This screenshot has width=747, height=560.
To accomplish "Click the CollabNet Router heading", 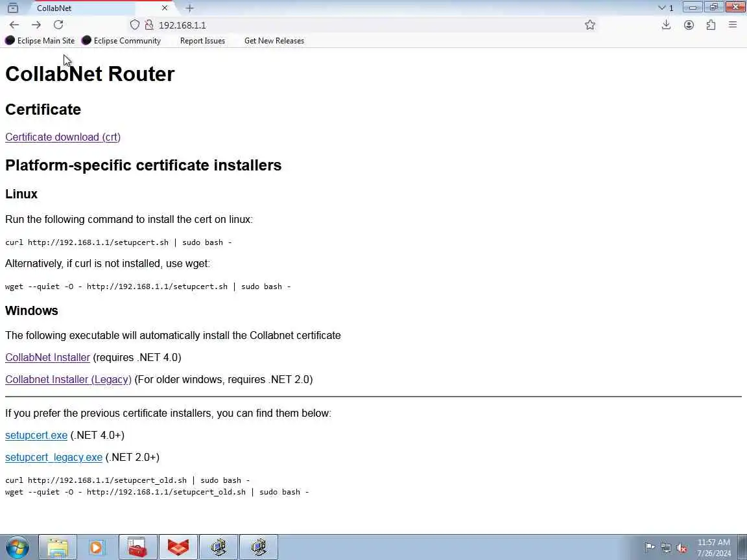I will [x=90, y=74].
